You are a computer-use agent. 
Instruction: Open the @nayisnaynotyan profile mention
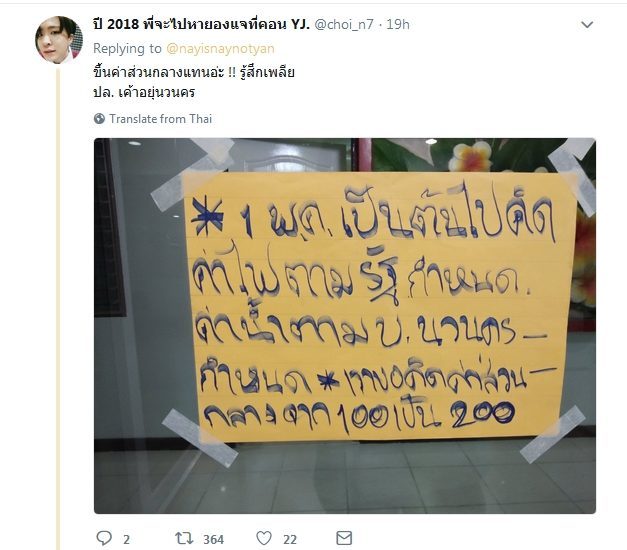pyautogui.click(x=220, y=48)
